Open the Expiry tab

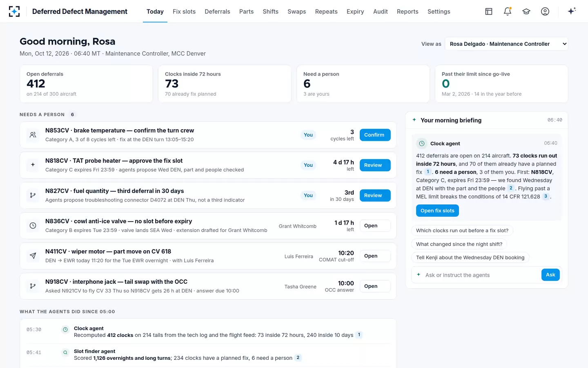[x=355, y=11]
